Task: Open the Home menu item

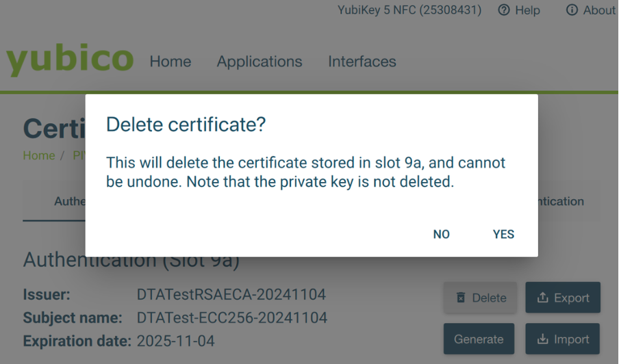Action: tap(170, 62)
